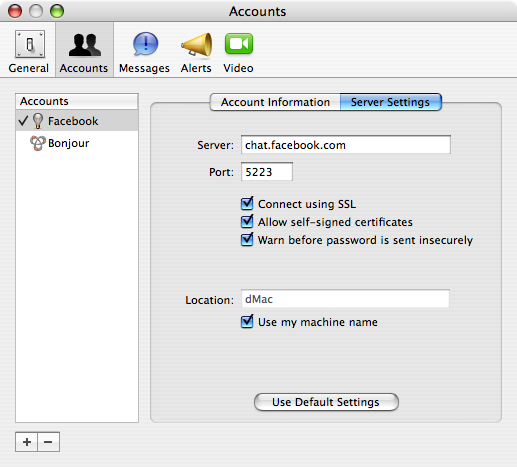
Task: Toggle Warn before password is sent insecurely
Action: click(247, 239)
